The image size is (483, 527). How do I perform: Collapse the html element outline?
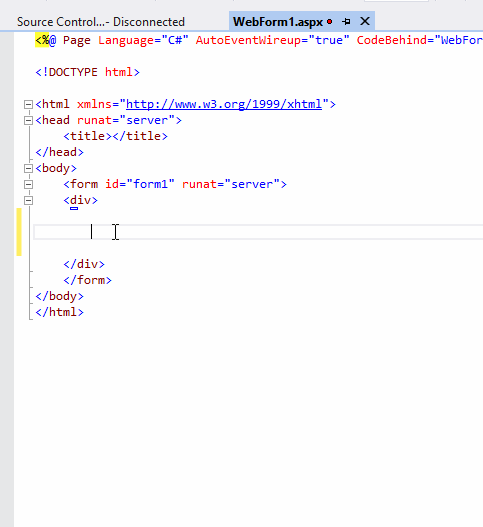pos(29,105)
